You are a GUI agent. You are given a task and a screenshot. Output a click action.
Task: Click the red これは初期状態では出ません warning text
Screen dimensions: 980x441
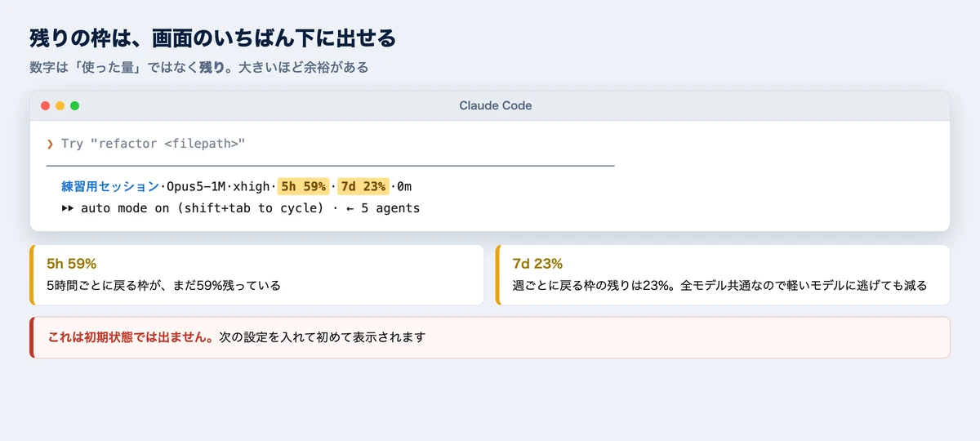[132, 336]
